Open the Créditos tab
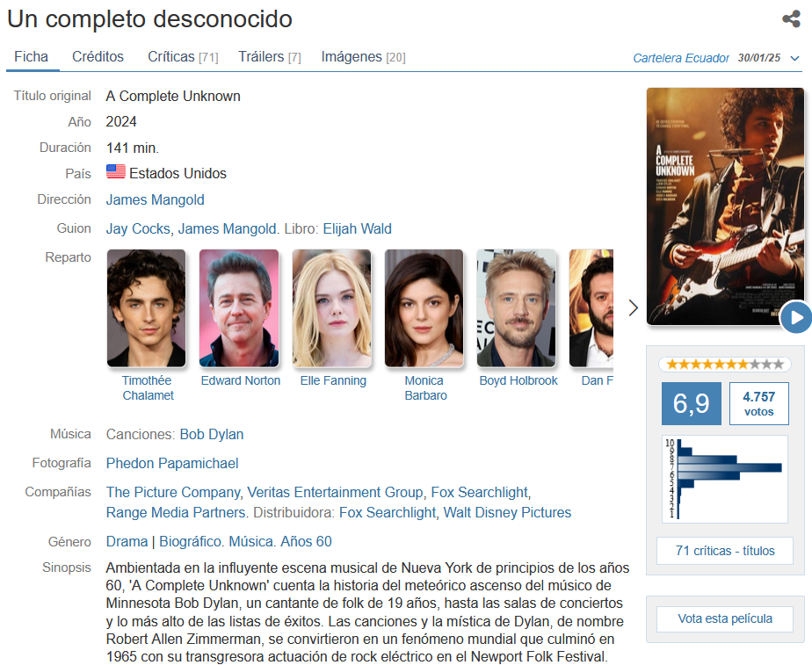Viewport: 812px width, 665px height. 98,56
